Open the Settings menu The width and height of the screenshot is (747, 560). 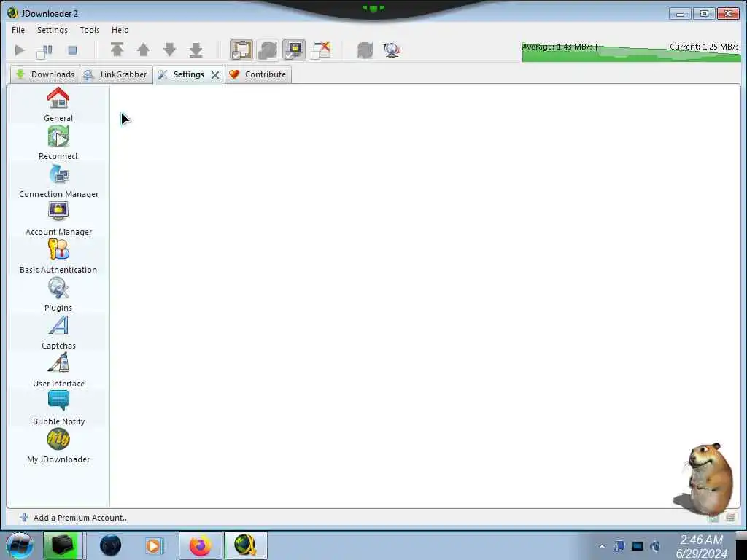pyautogui.click(x=53, y=29)
